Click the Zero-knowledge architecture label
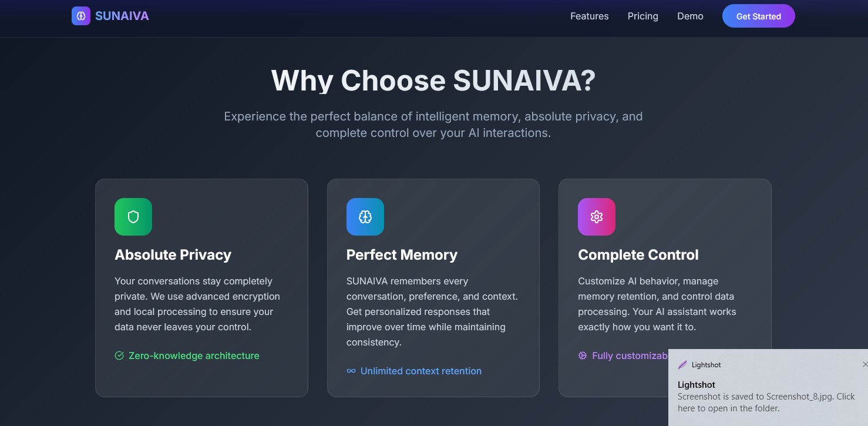This screenshot has height=426, width=868. tap(194, 355)
